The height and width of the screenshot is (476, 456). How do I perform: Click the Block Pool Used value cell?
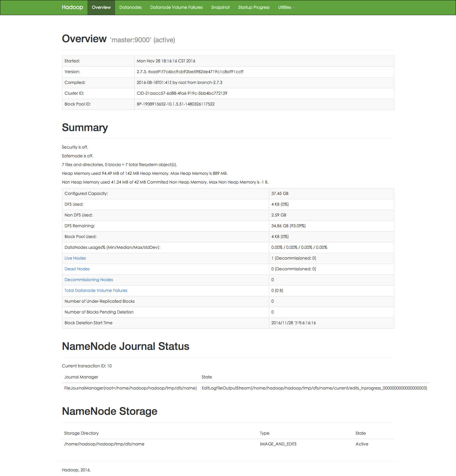(331, 237)
